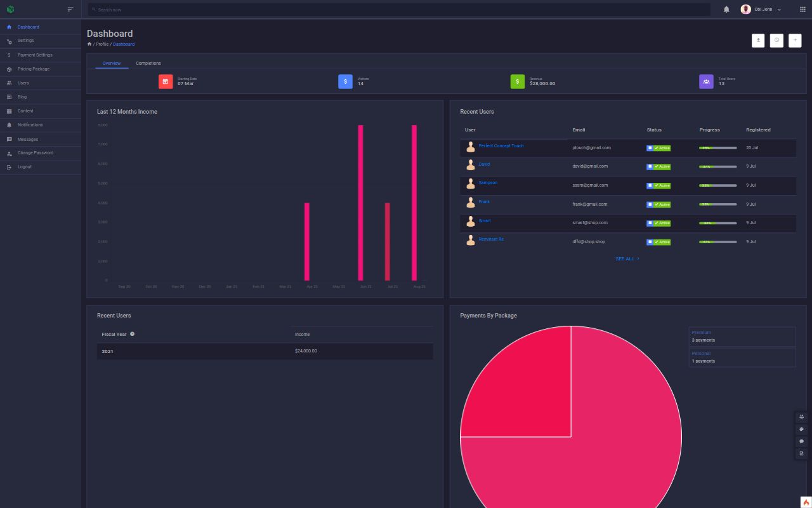Click the progress bar in the 20 Jul row
Image resolution: width=812 pixels, height=508 pixels.
[x=718, y=148]
